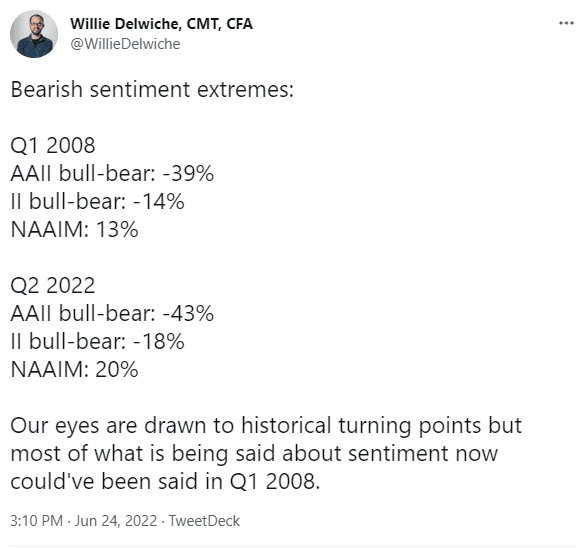585x548 pixels.
Task: Open the Willie Delwiche, CMT, CFA display name
Action: [x=162, y=24]
